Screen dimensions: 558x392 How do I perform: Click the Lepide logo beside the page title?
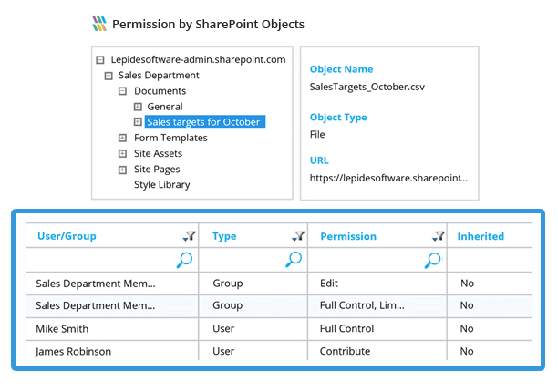click(x=99, y=24)
